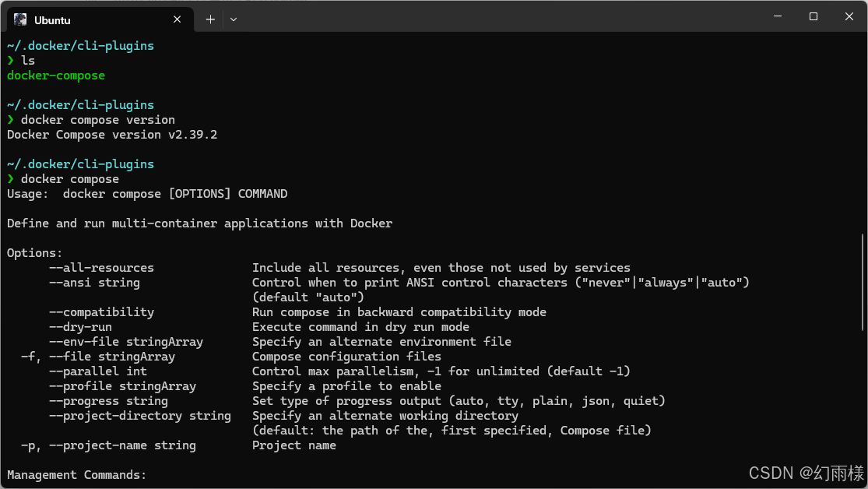Click the '-p, --project-name string' option
This screenshot has width=868, height=489.
(108, 445)
